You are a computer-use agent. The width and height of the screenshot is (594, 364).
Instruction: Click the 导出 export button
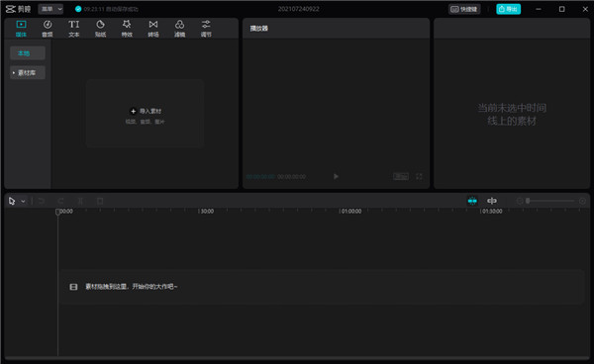coord(509,9)
